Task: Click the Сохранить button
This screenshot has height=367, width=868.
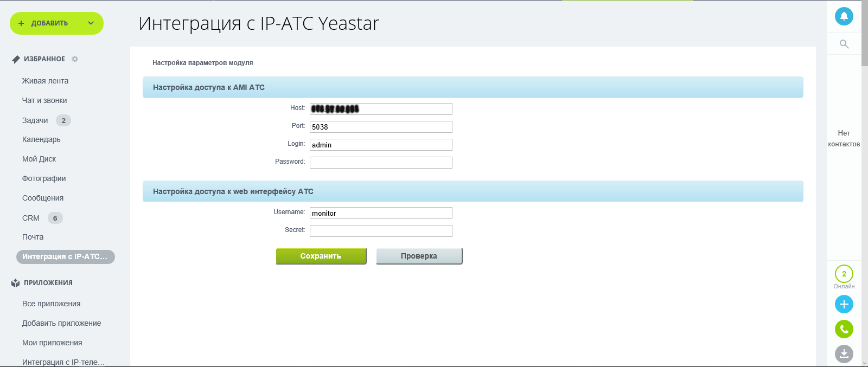Action: click(321, 256)
